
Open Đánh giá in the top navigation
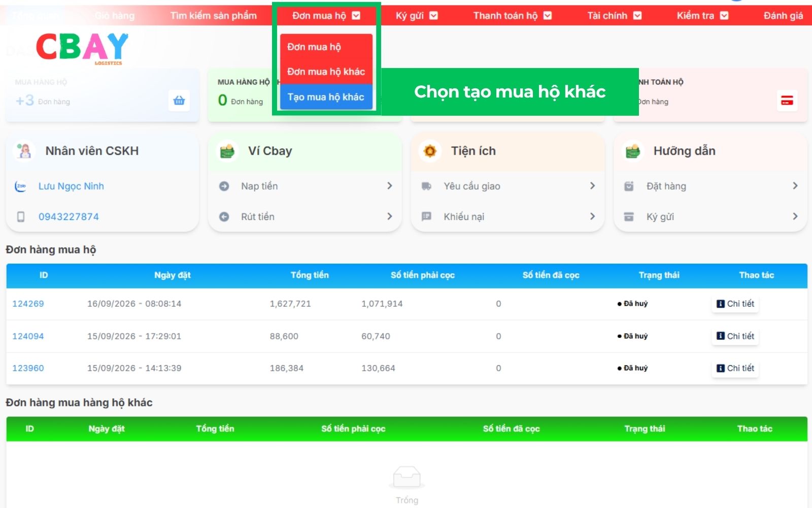coord(783,16)
